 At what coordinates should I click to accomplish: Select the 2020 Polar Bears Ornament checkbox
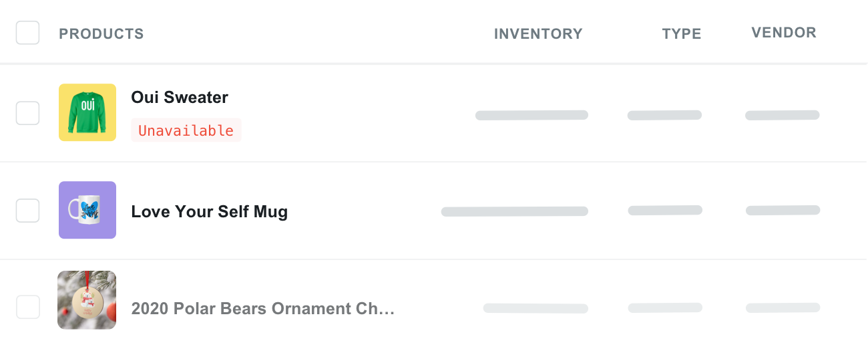tap(28, 308)
